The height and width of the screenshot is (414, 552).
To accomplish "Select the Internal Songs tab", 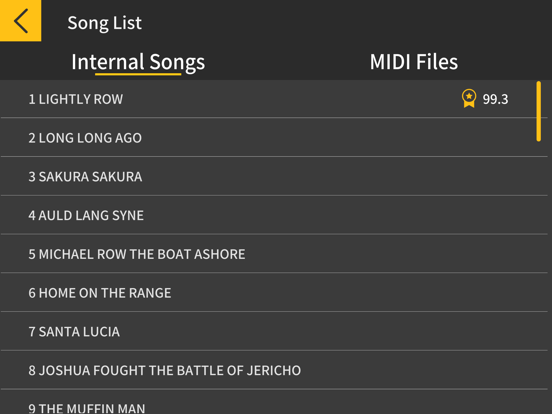I will (x=138, y=62).
